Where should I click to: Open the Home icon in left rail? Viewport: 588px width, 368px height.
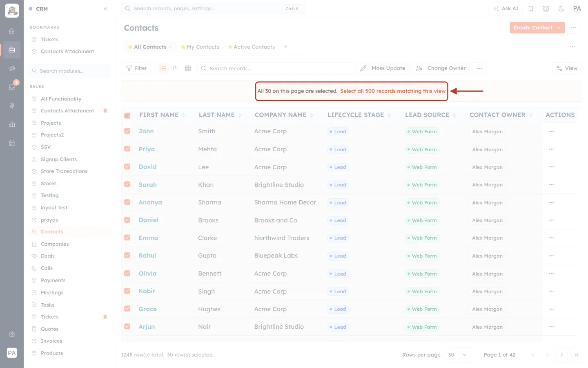pyautogui.click(x=12, y=31)
